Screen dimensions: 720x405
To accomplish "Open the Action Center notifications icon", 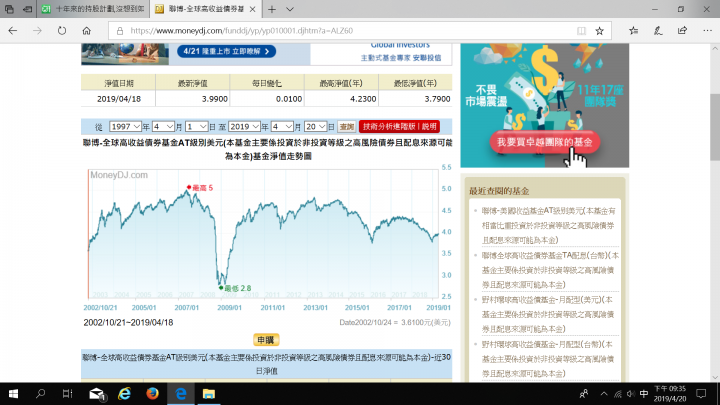I will [x=701, y=394].
